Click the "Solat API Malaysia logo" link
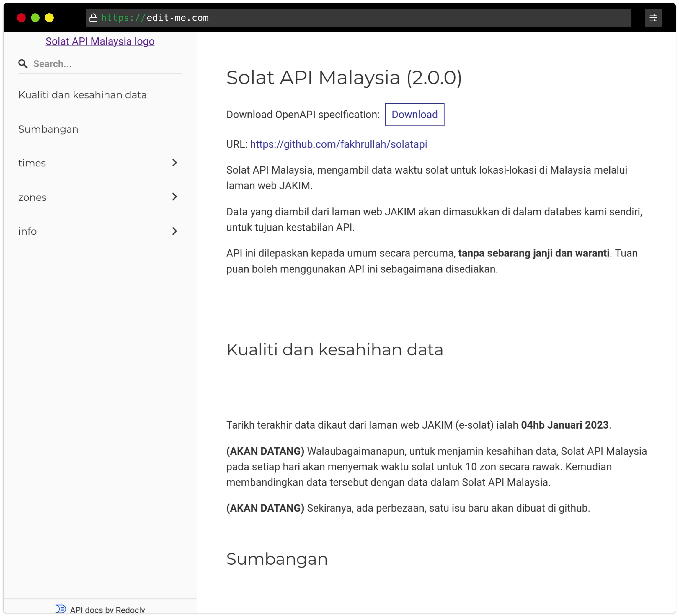679x616 pixels. pos(100,41)
